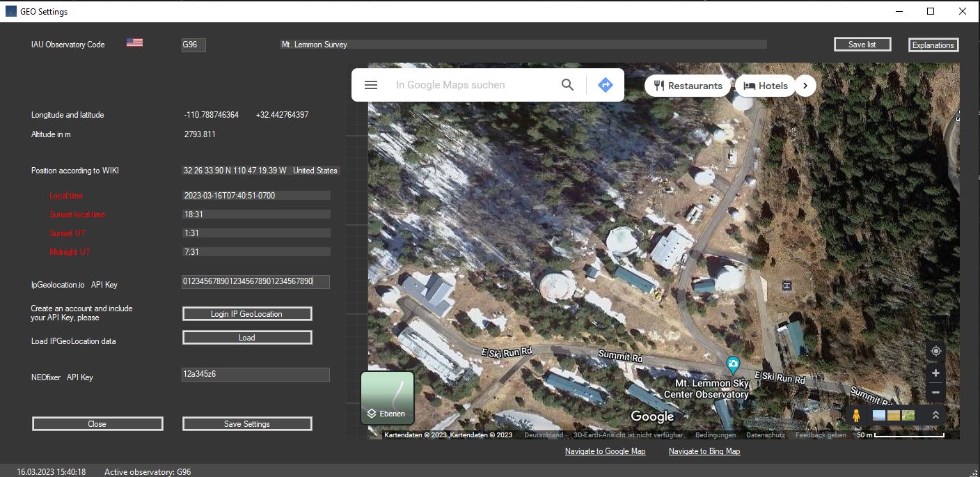
Task: Click the NEOfixer API Key field
Action: 255,375
